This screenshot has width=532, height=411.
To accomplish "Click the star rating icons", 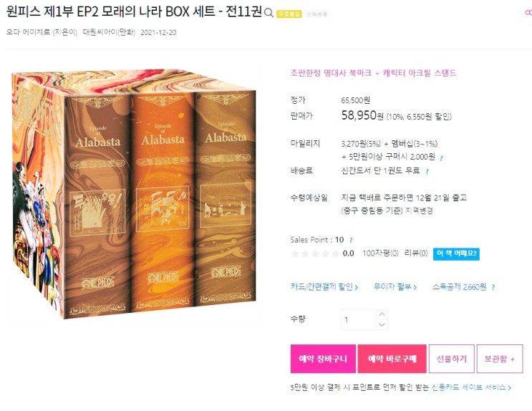I will [x=315, y=253].
